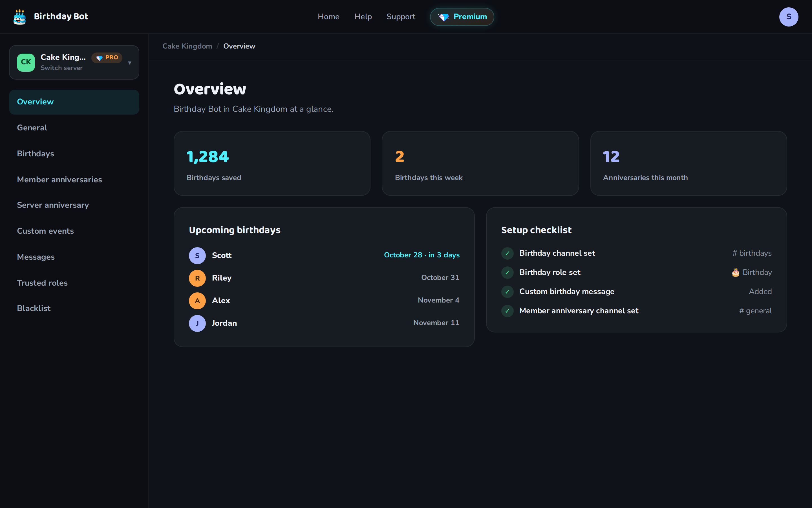Screen dimensions: 812x508
Task: Click the Birthday Bot title text
Action: 61,16
